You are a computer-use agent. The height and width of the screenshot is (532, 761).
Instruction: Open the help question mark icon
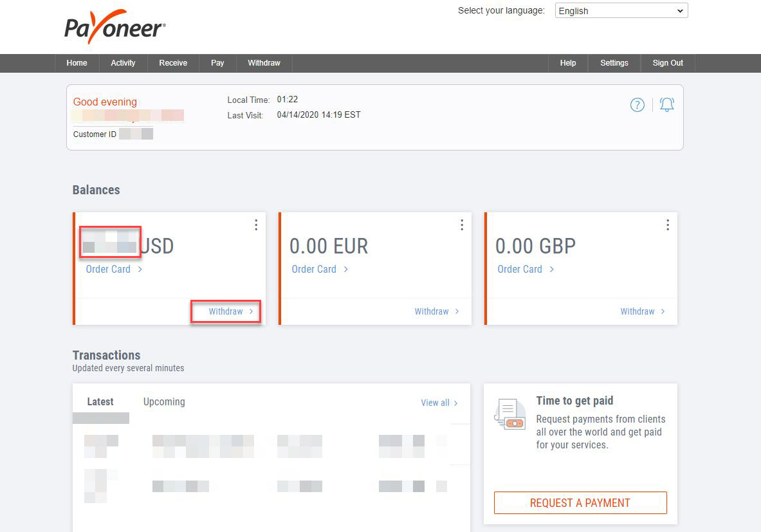click(637, 104)
